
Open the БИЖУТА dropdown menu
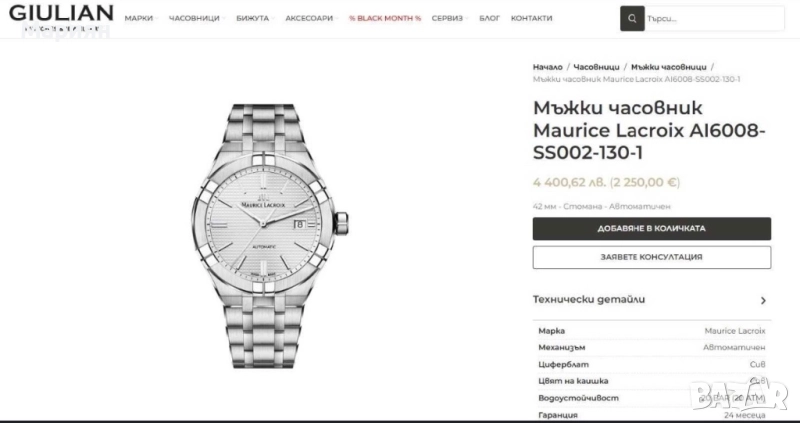click(x=255, y=18)
